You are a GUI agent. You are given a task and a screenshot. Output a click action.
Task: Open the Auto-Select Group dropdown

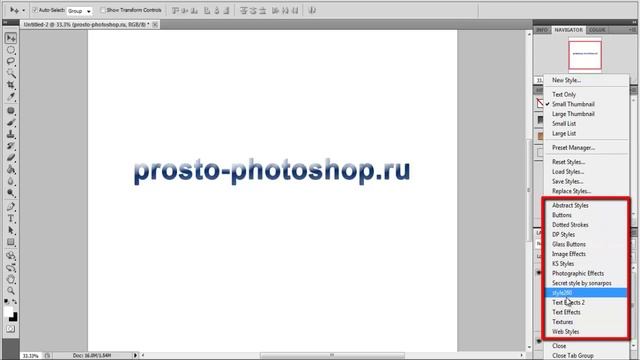tap(79, 11)
